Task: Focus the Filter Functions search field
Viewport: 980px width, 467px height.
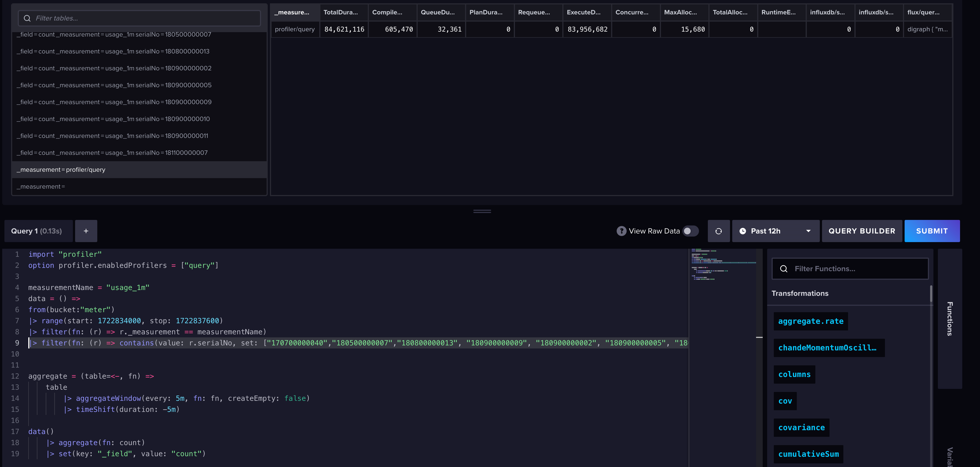Action: pyautogui.click(x=850, y=269)
